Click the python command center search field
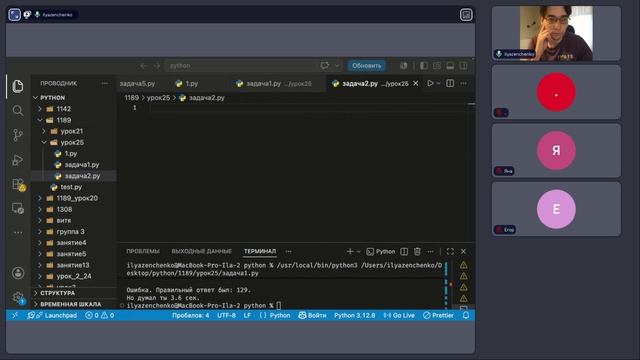 [242, 66]
